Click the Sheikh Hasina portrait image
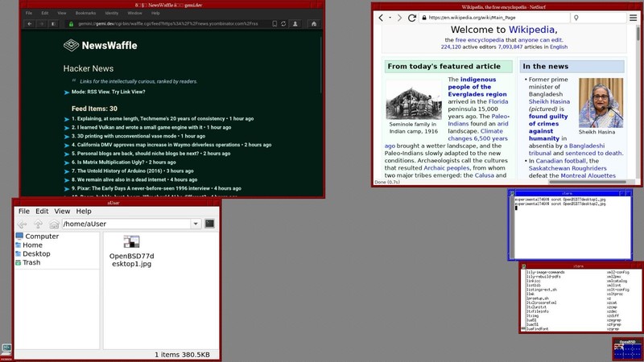 coord(601,103)
